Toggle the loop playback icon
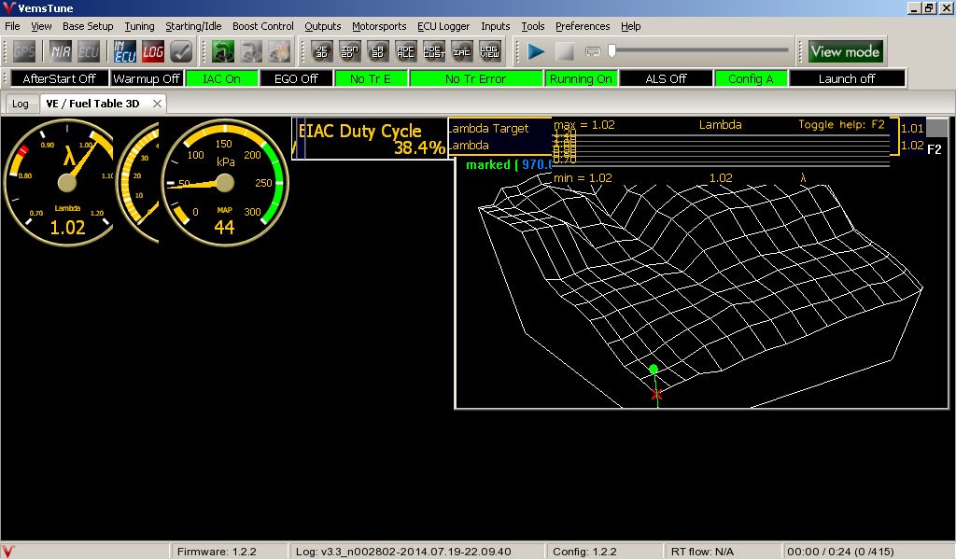This screenshot has width=956, height=560. (x=593, y=51)
